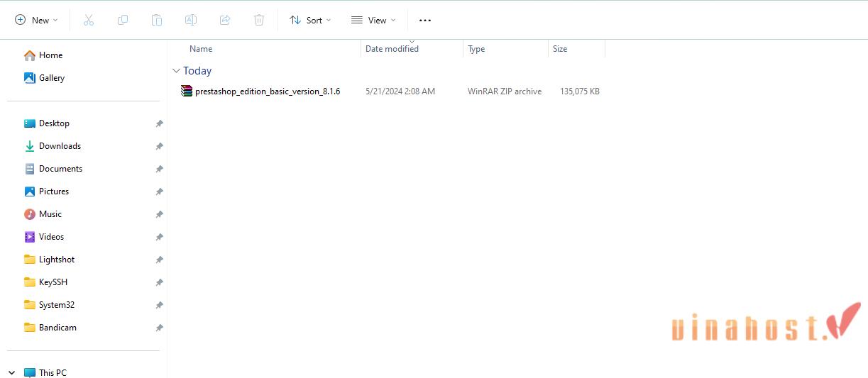
Task: Sort by the Name column header
Action: [201, 49]
